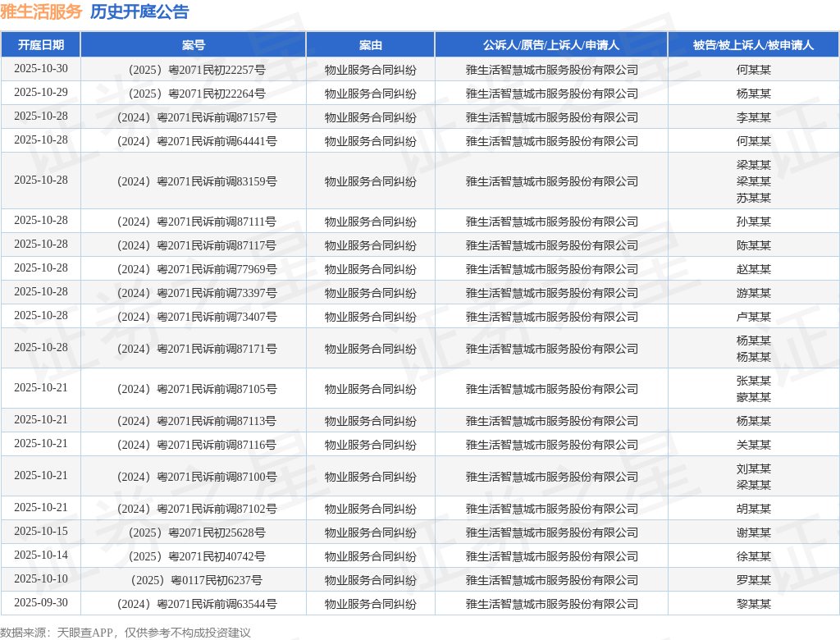This screenshot has width=840, height=640.
Task: Click case number 粤2071民诉前调64441号
Action: (217, 141)
